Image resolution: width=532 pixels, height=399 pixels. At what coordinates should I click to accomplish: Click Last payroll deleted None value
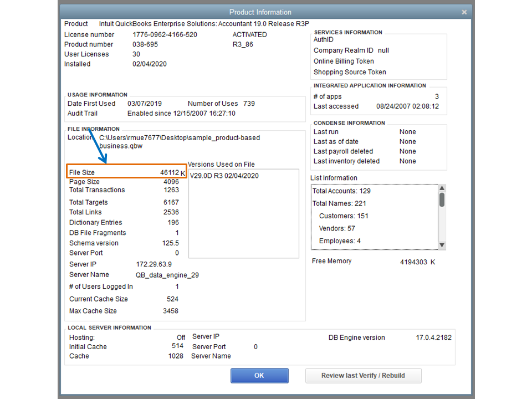407,151
